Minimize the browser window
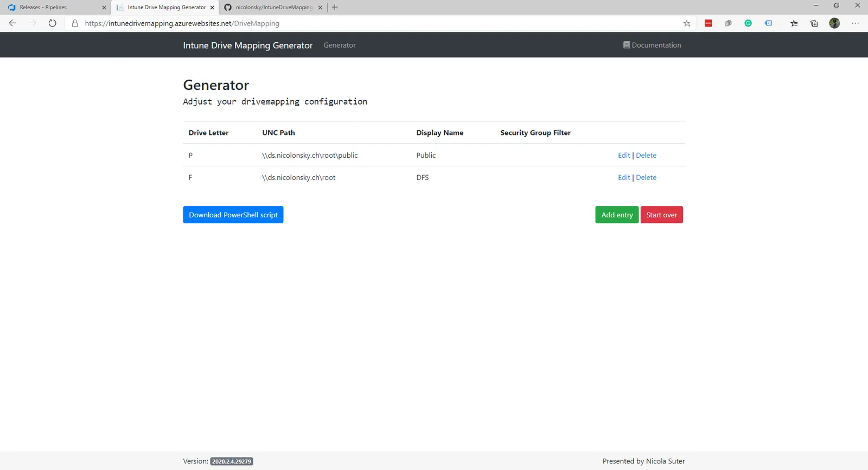Viewport: 868px width, 470px height. 816,5
